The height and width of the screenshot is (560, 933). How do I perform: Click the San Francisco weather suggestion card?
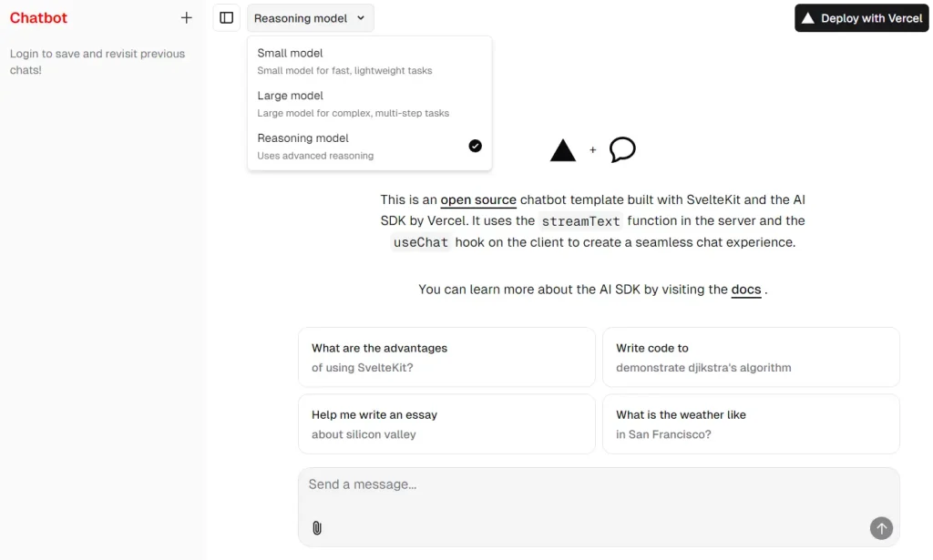[751, 423]
